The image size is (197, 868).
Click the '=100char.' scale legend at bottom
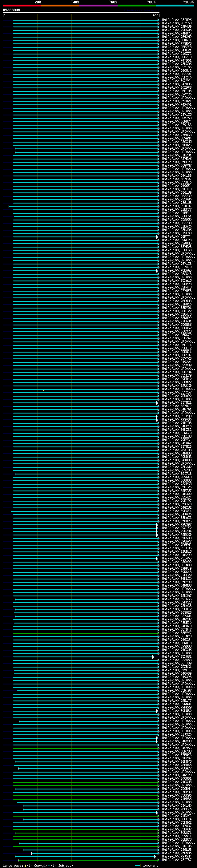pos(146,866)
